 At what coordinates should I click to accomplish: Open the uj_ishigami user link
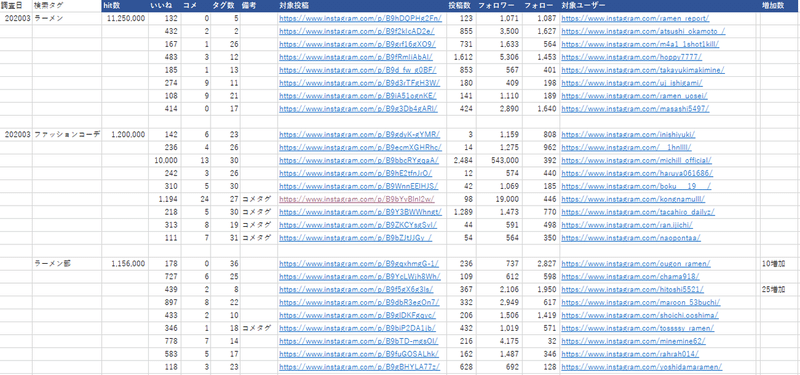[632, 83]
